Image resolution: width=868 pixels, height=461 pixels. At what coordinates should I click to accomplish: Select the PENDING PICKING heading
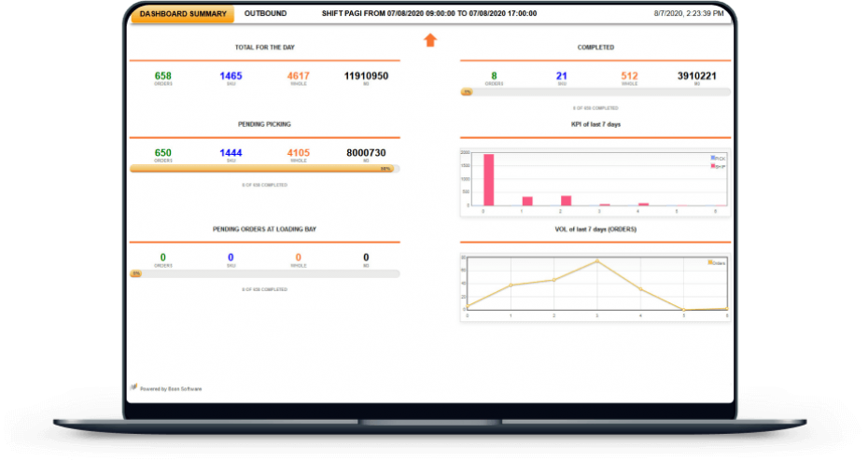[x=265, y=124]
